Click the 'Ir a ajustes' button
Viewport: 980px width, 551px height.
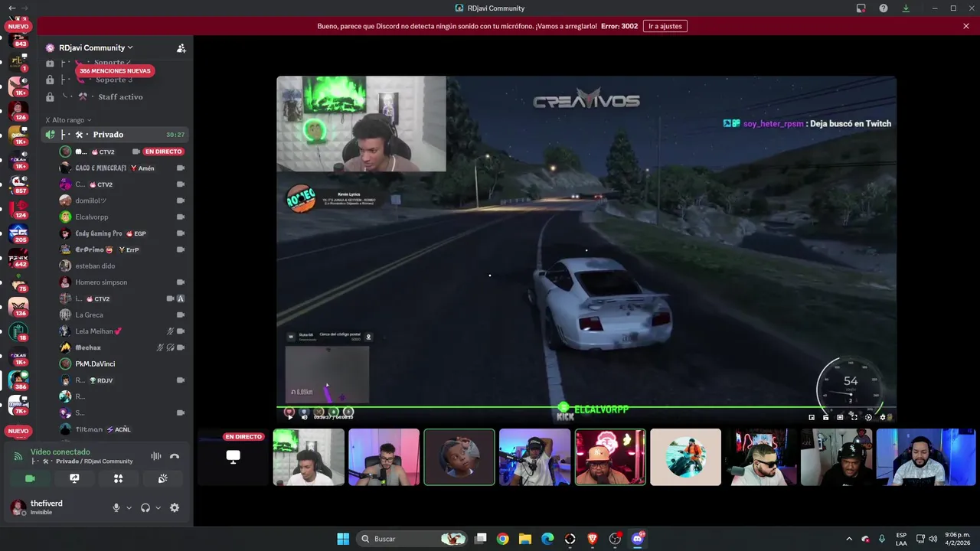[665, 26]
